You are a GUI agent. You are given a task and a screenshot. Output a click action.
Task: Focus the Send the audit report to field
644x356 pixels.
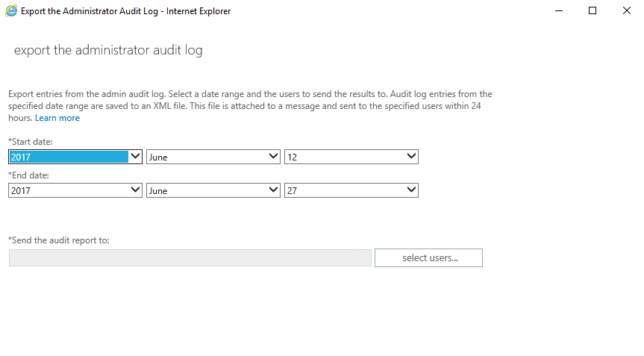(x=190, y=258)
